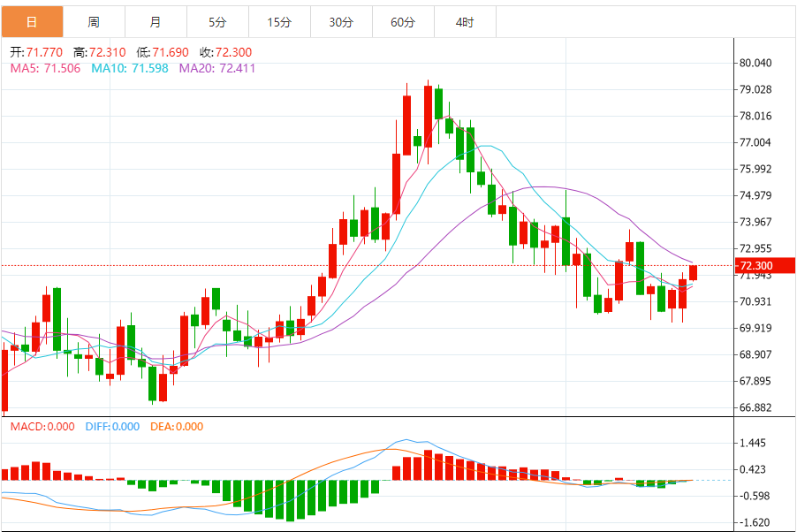Viewport: 797px width, 532px height.
Task: Click the DIFF:0.000 indicator label
Action: [112, 426]
